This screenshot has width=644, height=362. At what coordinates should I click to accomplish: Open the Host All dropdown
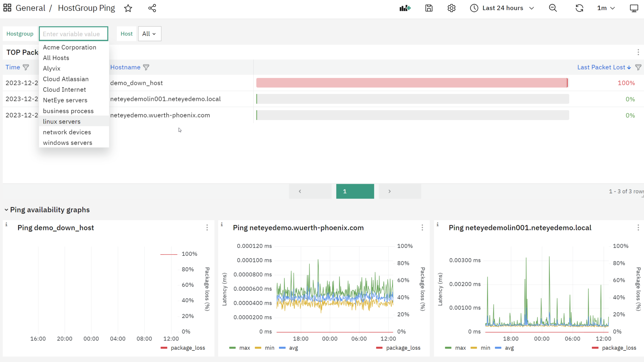149,34
